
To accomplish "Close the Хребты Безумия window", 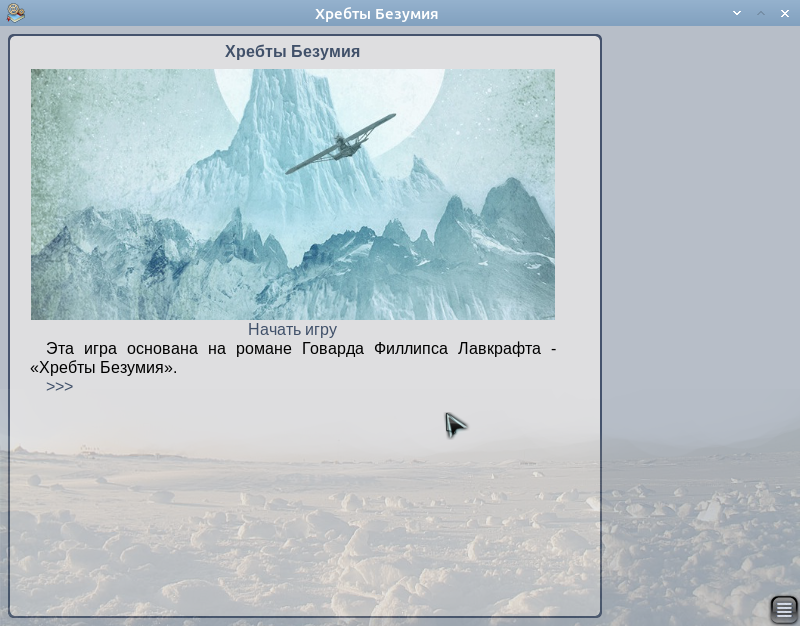I will click(x=784, y=13).
